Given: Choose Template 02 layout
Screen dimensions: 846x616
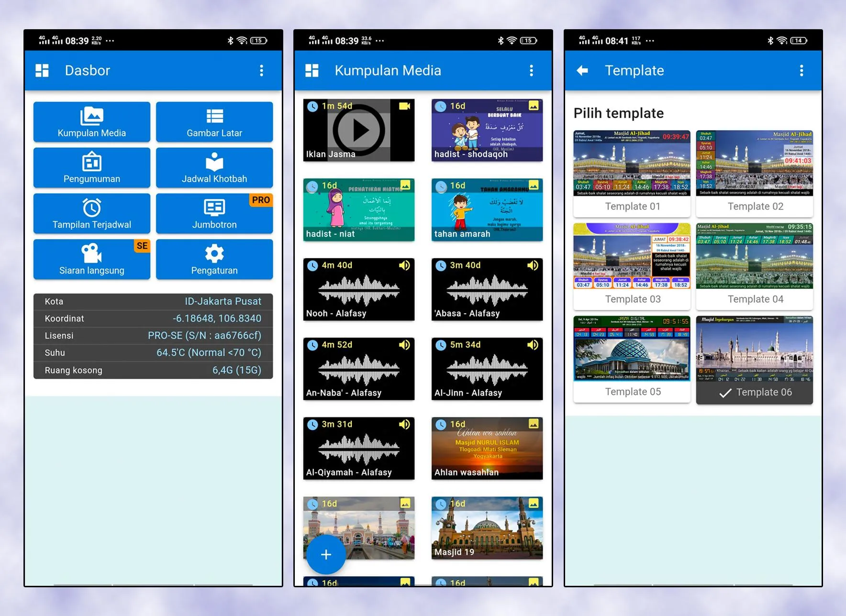Looking at the screenshot, I should pos(755,173).
